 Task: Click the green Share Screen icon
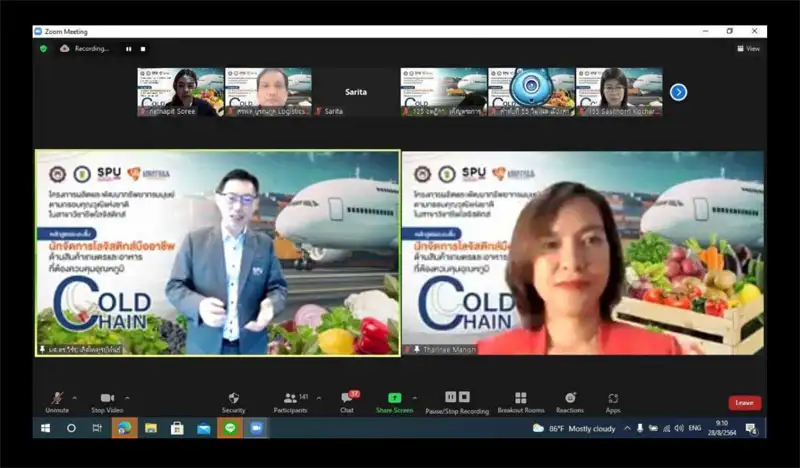(394, 400)
